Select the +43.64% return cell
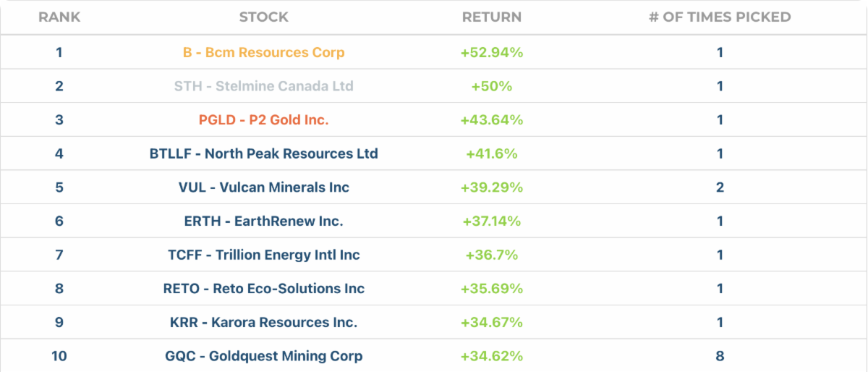Image resolution: width=868 pixels, height=372 pixels. pyautogui.click(x=491, y=120)
